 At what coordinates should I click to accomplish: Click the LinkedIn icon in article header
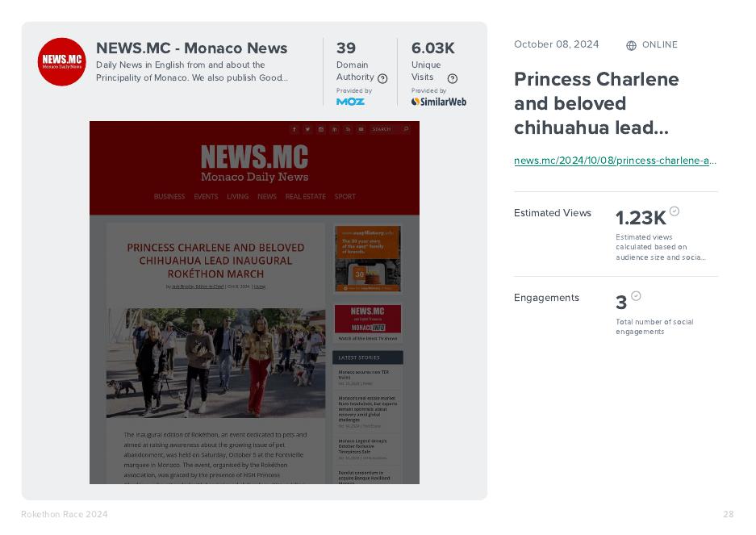click(334, 129)
